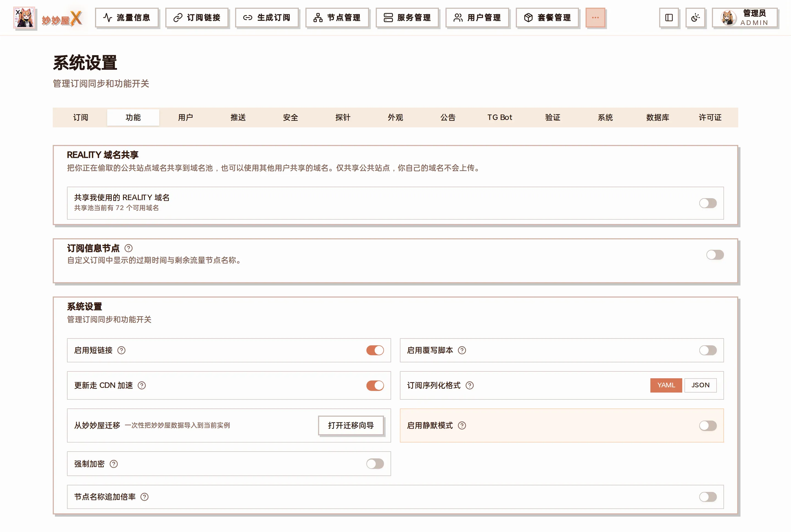
Task: Open the 推送 tab
Action: (238, 117)
